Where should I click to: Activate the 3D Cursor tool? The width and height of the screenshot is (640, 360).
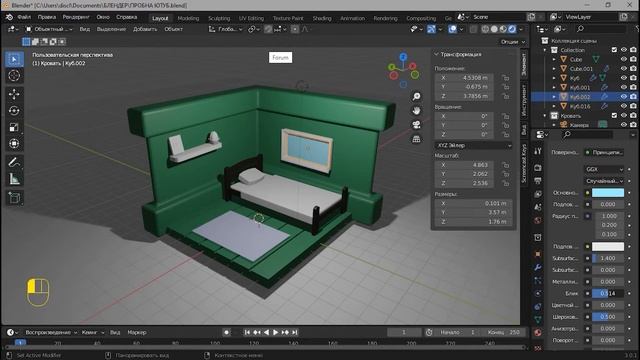(x=14, y=76)
